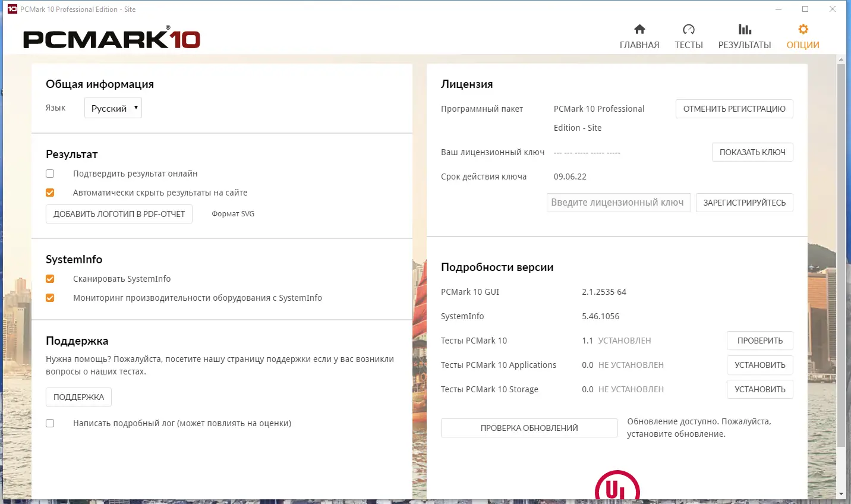This screenshot has height=504, width=851.
Task: Click the "Лицензия" heading
Action: pos(467,84)
